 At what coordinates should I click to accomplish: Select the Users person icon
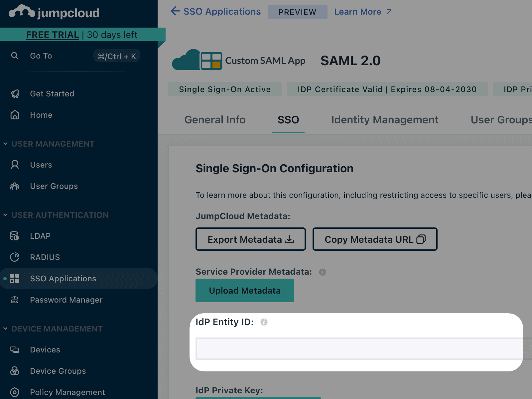click(x=15, y=165)
